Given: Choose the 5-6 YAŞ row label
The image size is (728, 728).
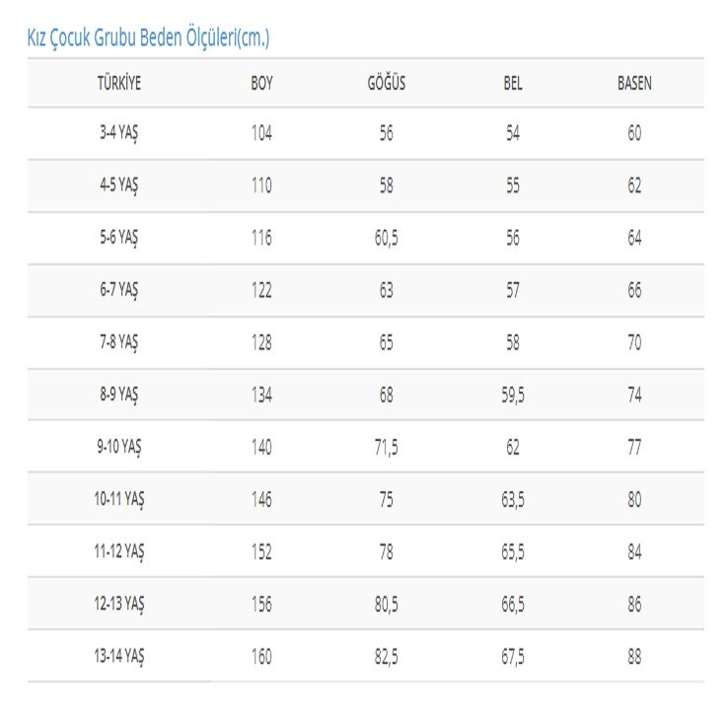Looking at the screenshot, I should click(118, 238).
